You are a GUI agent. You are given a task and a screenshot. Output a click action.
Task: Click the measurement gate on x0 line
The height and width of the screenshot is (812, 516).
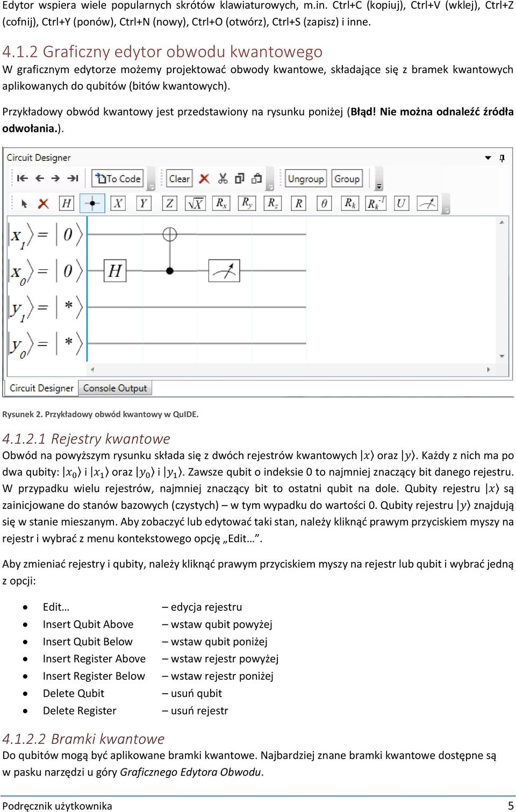click(224, 271)
